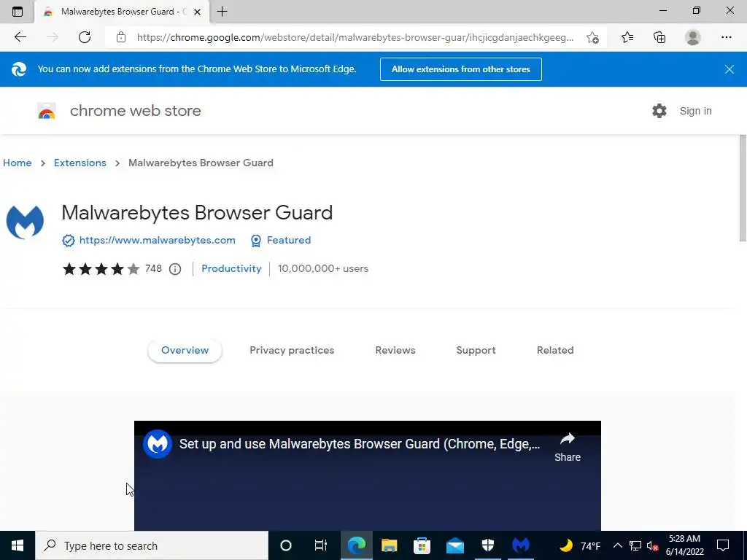
Task: Click Sign in to the web store
Action: click(x=695, y=111)
